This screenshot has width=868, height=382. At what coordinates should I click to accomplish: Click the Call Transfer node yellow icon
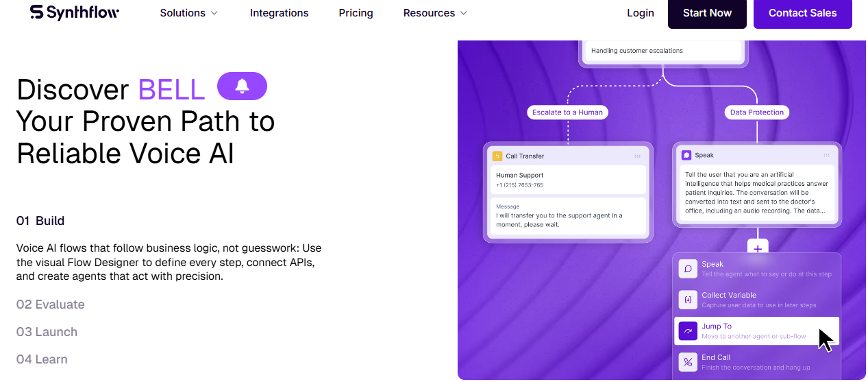click(x=497, y=156)
